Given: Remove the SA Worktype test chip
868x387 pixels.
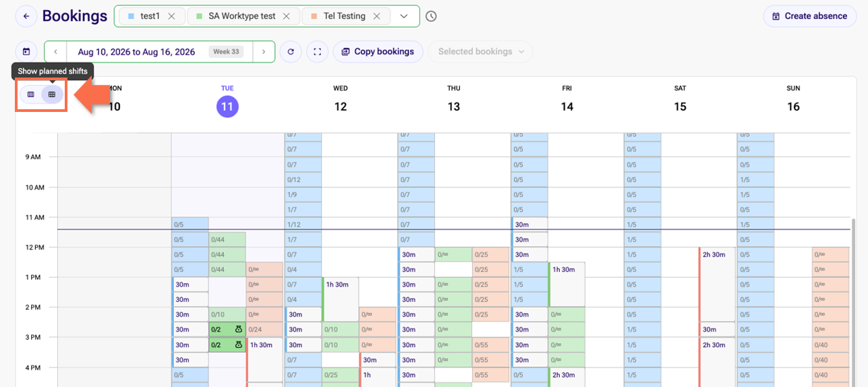Looking at the screenshot, I should coord(287,16).
